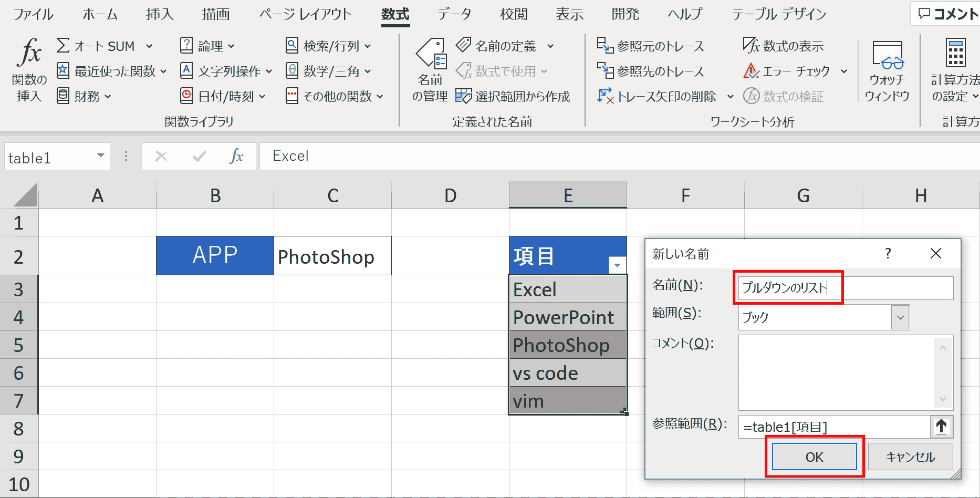
Task: Open the 関数の挿入 (Insert Function) dialog
Action: pos(29,69)
